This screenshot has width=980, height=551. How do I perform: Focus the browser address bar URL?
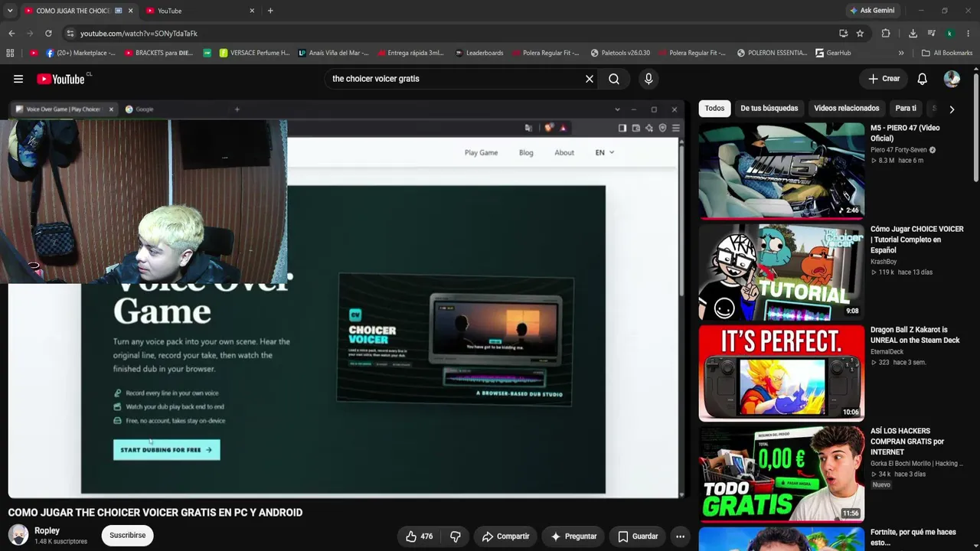452,34
